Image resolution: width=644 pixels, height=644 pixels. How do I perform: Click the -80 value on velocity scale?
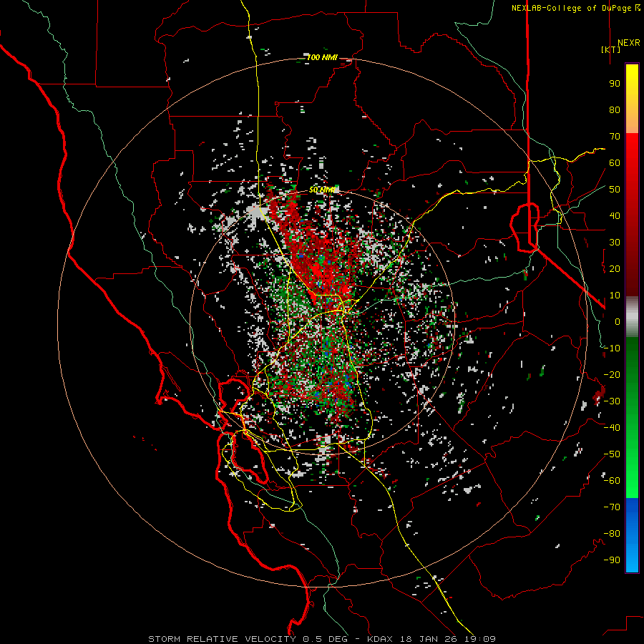coord(612,534)
